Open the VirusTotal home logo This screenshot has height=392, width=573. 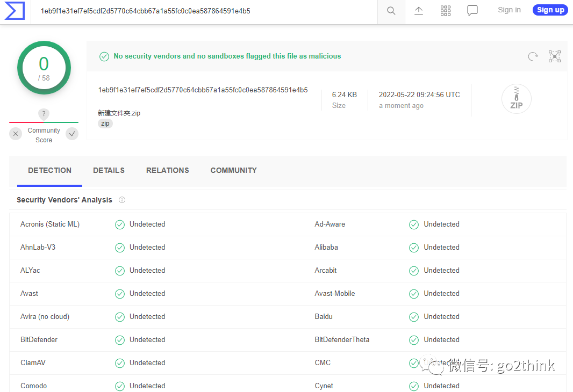click(15, 11)
